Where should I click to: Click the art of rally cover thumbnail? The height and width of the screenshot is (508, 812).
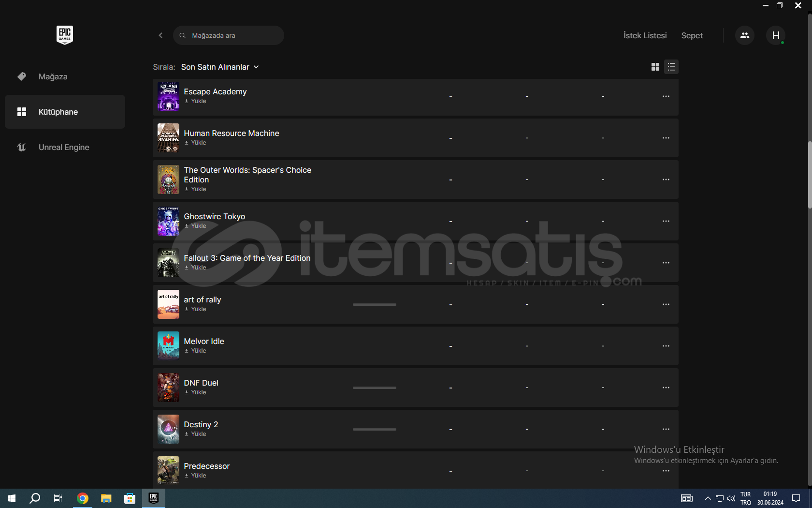point(168,304)
